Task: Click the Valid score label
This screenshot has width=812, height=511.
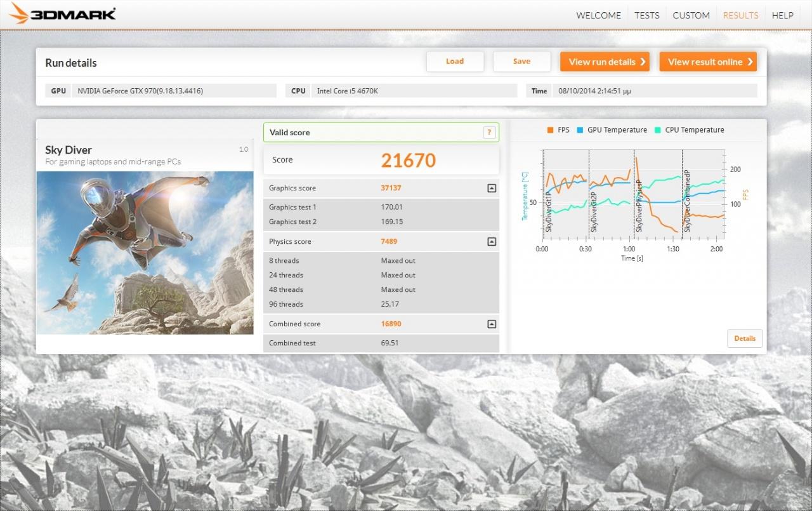Action: point(290,133)
